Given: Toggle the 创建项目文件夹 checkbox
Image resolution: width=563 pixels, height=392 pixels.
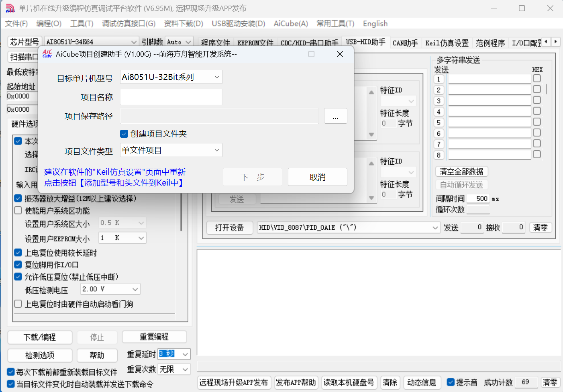Looking at the screenshot, I should (124, 134).
